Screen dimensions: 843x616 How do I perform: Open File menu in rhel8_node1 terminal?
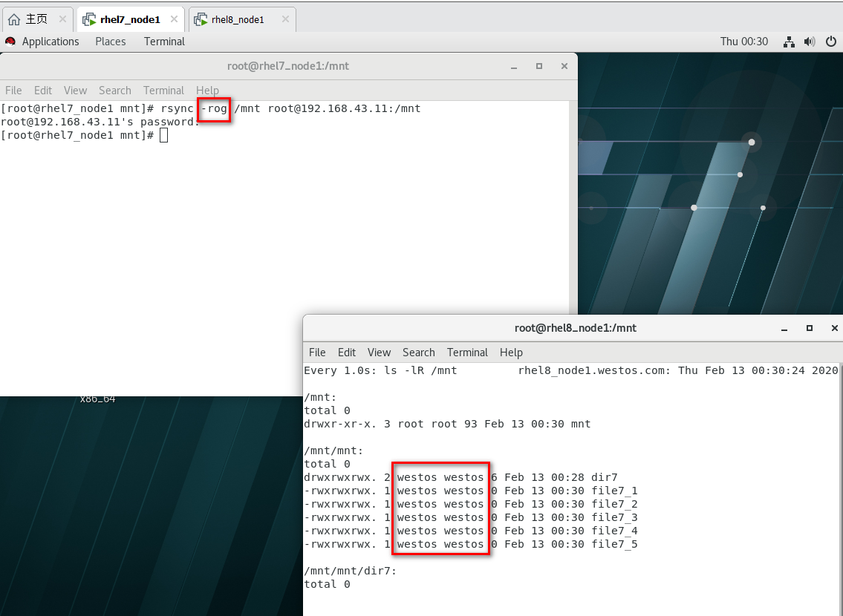tap(317, 353)
